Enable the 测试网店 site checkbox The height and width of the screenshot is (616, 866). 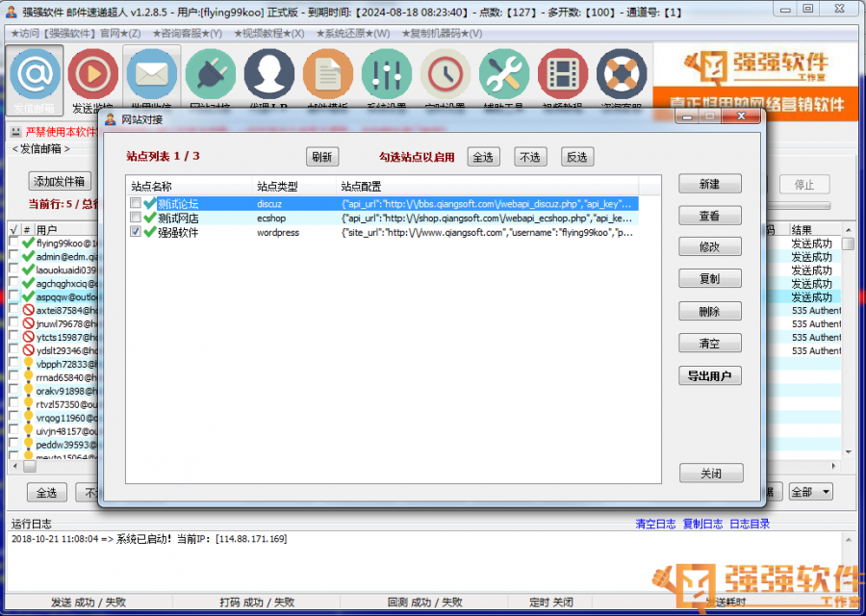[x=136, y=218]
